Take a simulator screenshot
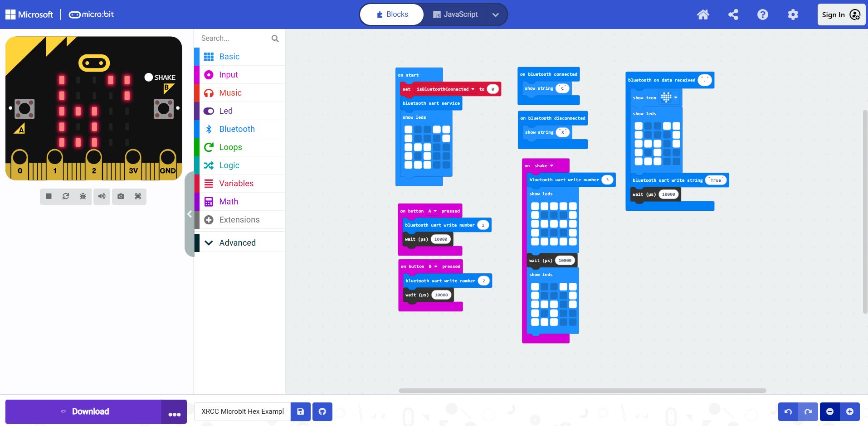The height and width of the screenshot is (426, 868). pyautogui.click(x=121, y=196)
